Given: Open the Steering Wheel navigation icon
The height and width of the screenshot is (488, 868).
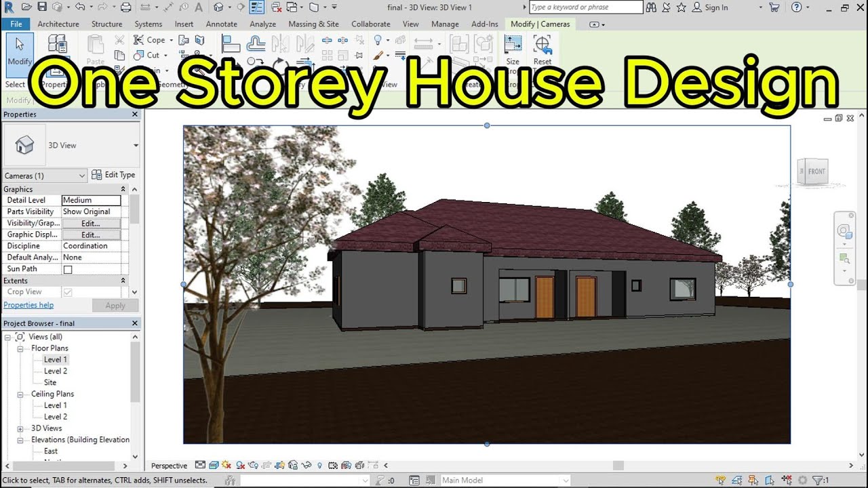Looking at the screenshot, I should pos(844,230).
